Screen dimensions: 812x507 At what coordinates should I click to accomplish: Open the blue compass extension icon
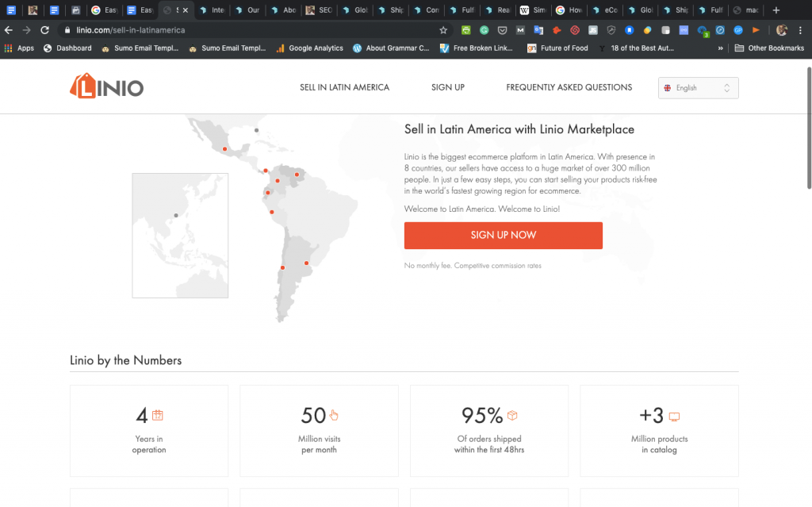tap(720, 30)
